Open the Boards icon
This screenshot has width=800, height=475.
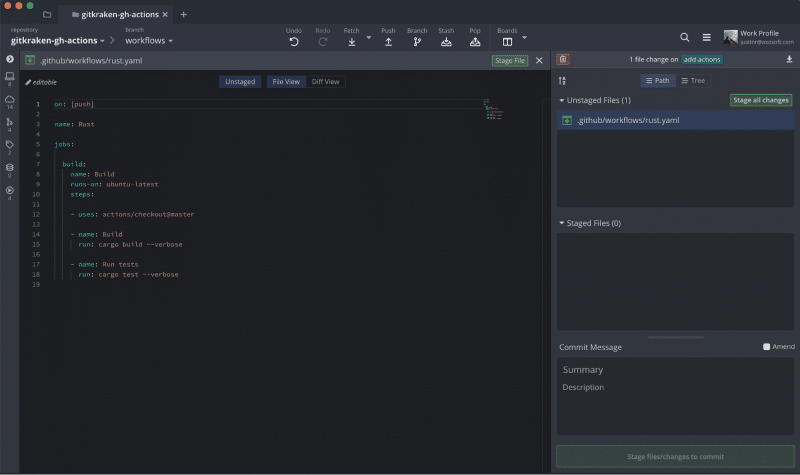[x=507, y=42]
